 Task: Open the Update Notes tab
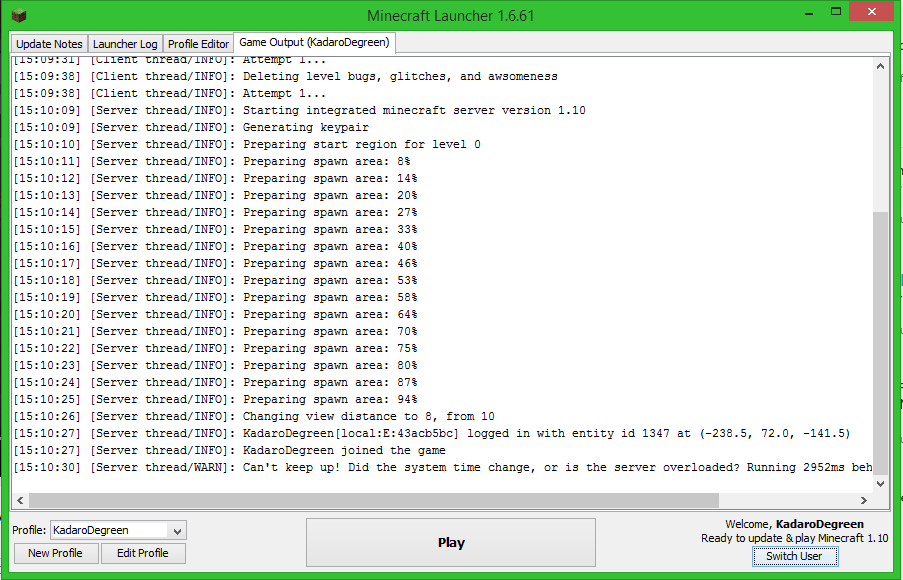click(49, 44)
